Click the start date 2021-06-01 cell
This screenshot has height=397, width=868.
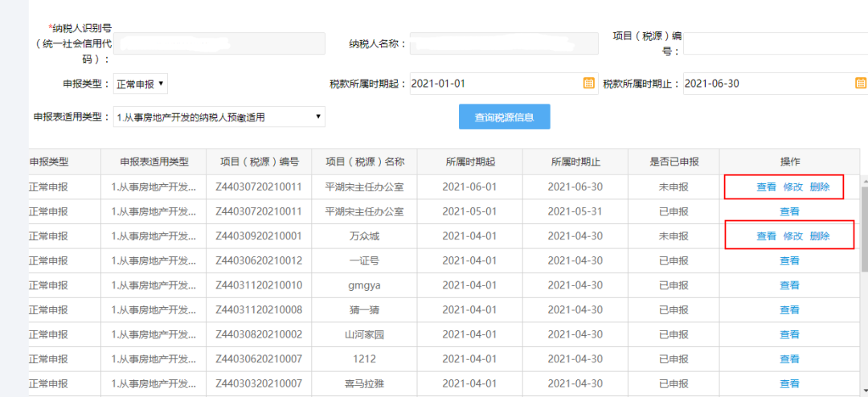click(x=470, y=187)
